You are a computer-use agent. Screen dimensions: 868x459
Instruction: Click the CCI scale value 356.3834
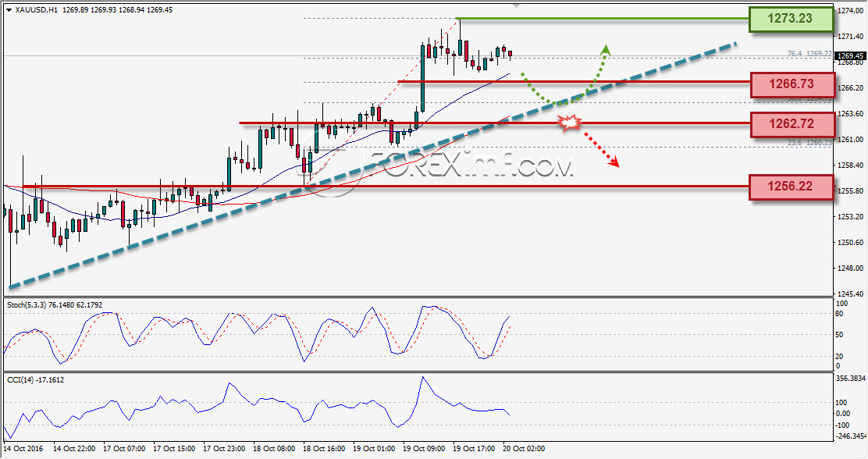click(x=852, y=379)
